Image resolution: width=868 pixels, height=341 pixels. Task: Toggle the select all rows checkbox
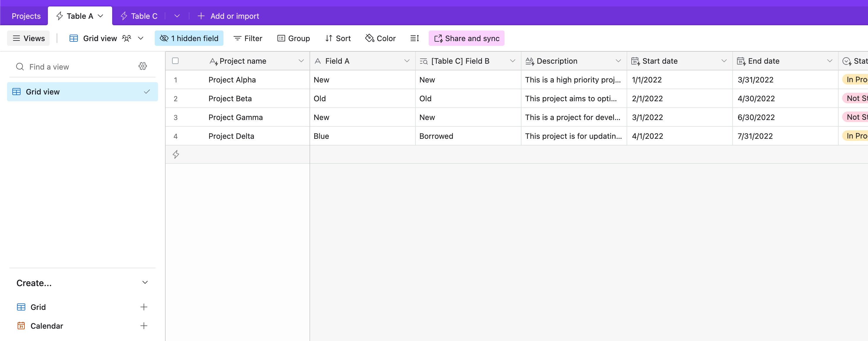(x=175, y=61)
